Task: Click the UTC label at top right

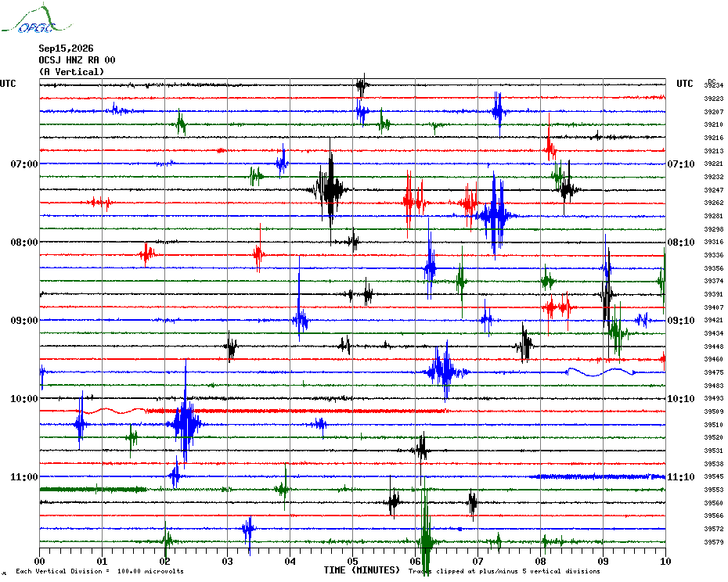Action: tap(684, 84)
